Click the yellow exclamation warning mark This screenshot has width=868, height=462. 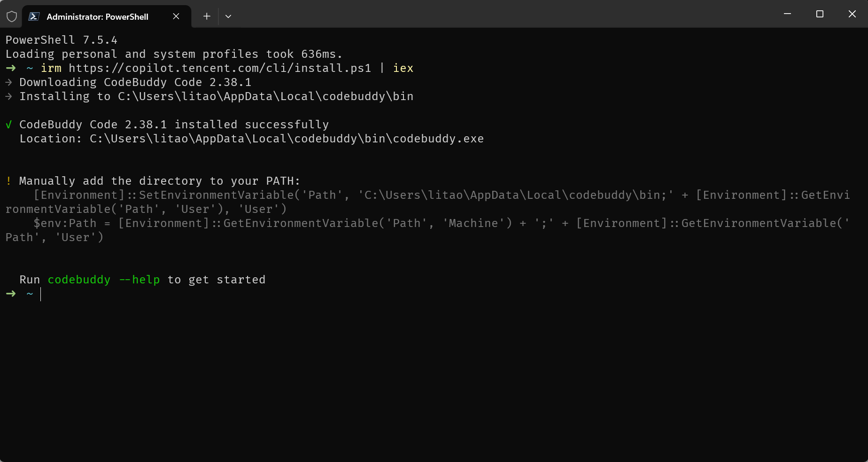click(x=8, y=181)
